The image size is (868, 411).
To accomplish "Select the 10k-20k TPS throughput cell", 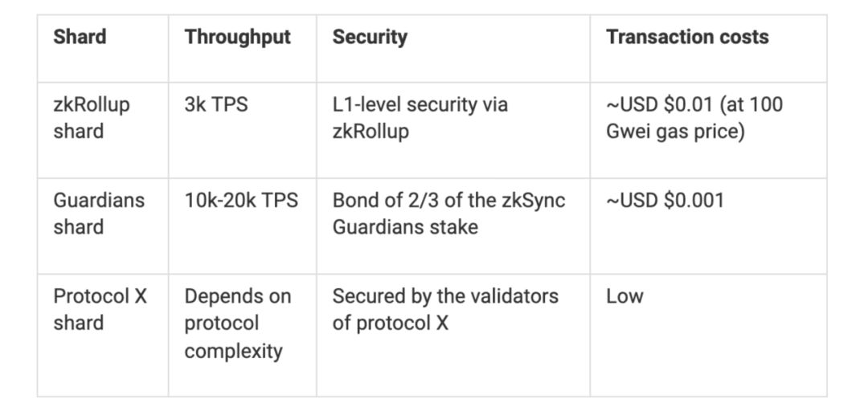I will (241, 201).
